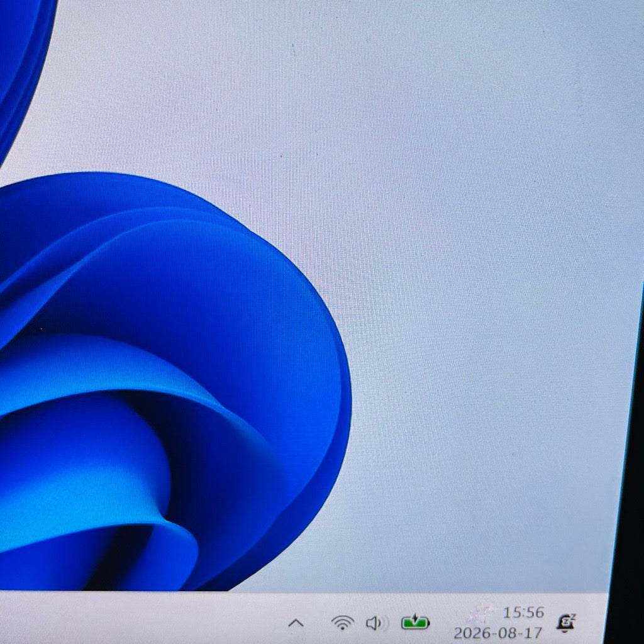Open the battery charging status icon

click(x=415, y=622)
